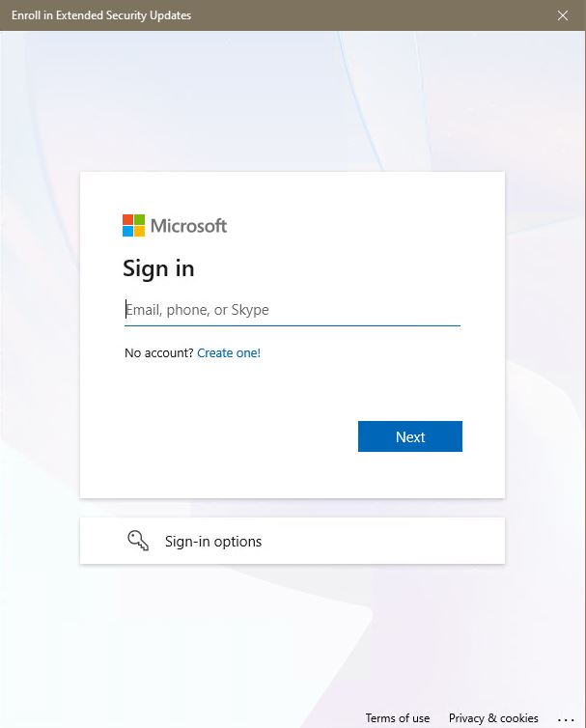Close the Enroll in Extended Security Updates window
This screenshot has width=586, height=728.
pyautogui.click(x=563, y=15)
